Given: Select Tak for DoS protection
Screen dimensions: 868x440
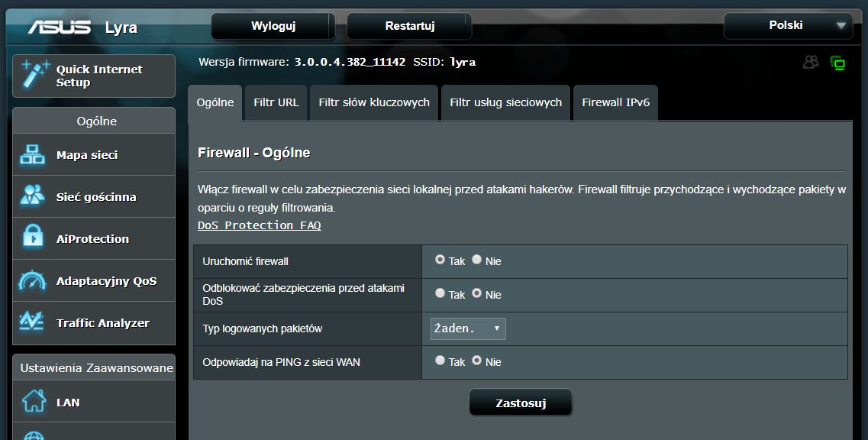Looking at the screenshot, I should click(x=440, y=293).
